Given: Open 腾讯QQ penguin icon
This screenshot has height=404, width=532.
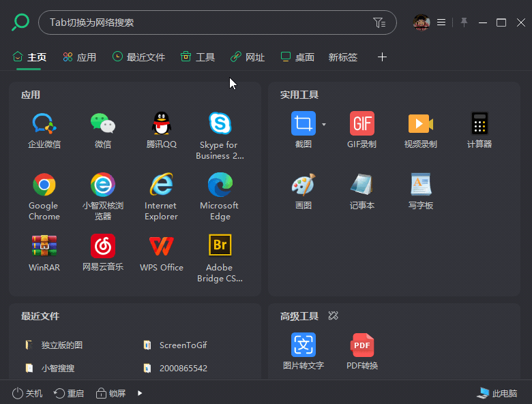Looking at the screenshot, I should click(x=162, y=130).
